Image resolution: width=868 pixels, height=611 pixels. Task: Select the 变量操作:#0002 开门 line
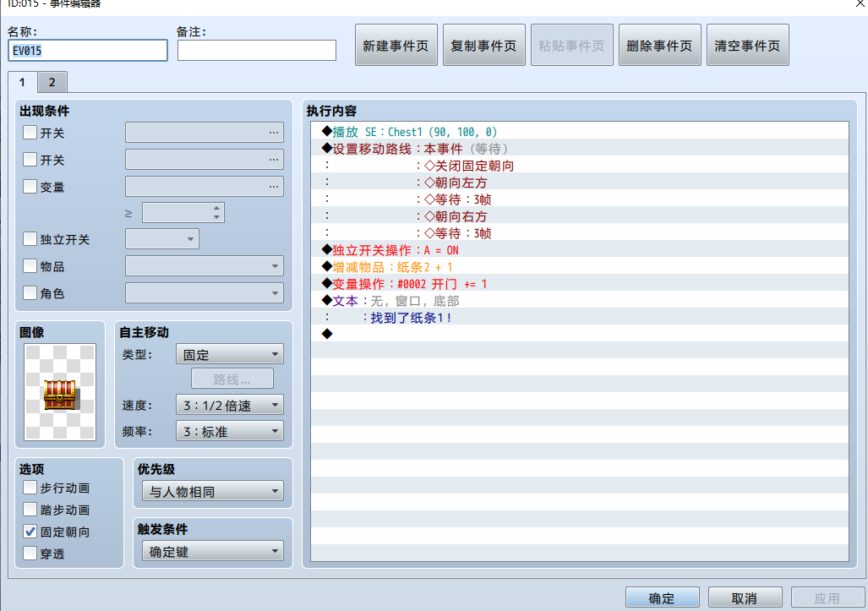pos(580,284)
